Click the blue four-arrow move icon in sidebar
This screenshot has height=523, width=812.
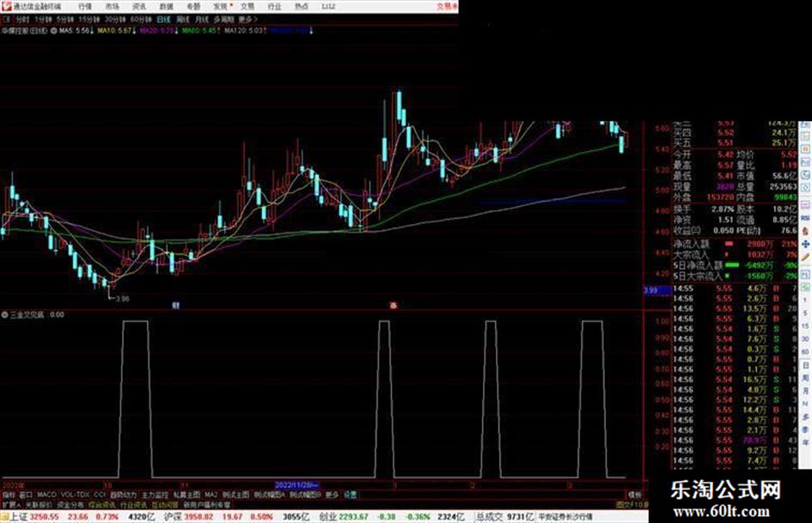[805, 244]
